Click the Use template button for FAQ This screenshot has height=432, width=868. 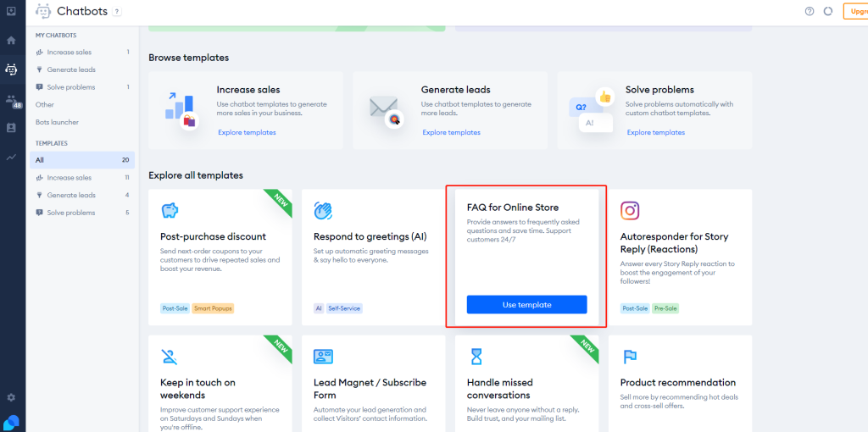tap(526, 305)
